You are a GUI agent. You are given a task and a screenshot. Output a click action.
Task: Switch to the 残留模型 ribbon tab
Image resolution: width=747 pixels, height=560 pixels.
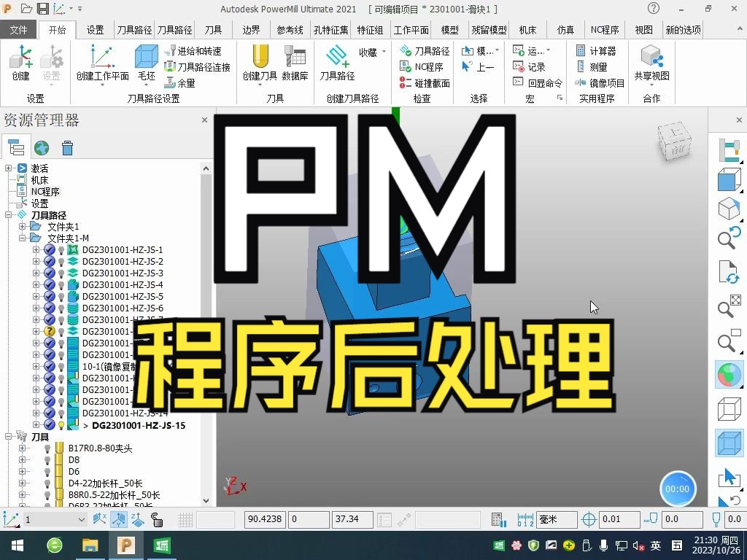point(489,30)
